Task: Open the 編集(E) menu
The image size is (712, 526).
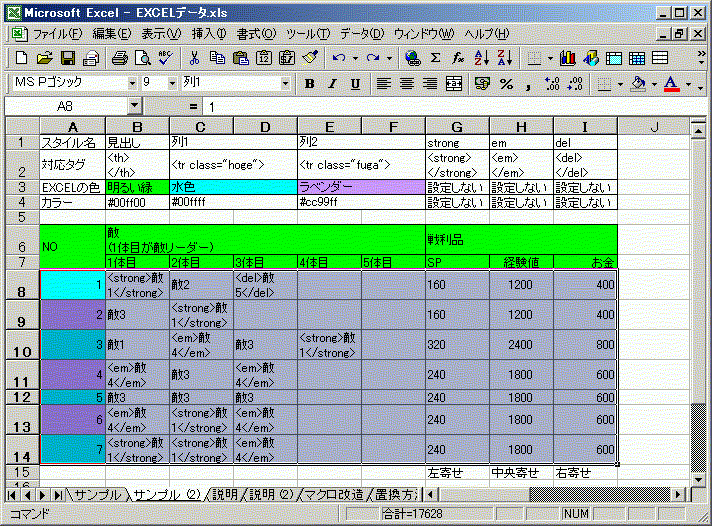Action: tap(112, 34)
